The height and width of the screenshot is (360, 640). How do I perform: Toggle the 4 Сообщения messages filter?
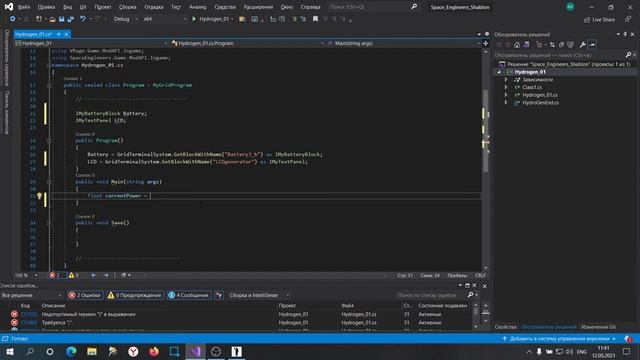click(x=189, y=295)
